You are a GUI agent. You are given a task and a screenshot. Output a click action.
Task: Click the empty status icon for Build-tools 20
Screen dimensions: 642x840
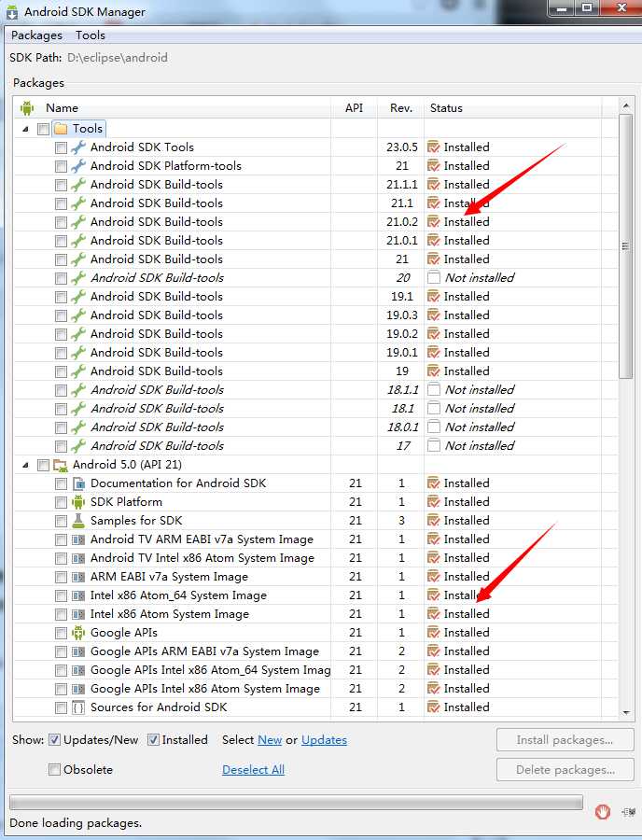[x=434, y=277]
